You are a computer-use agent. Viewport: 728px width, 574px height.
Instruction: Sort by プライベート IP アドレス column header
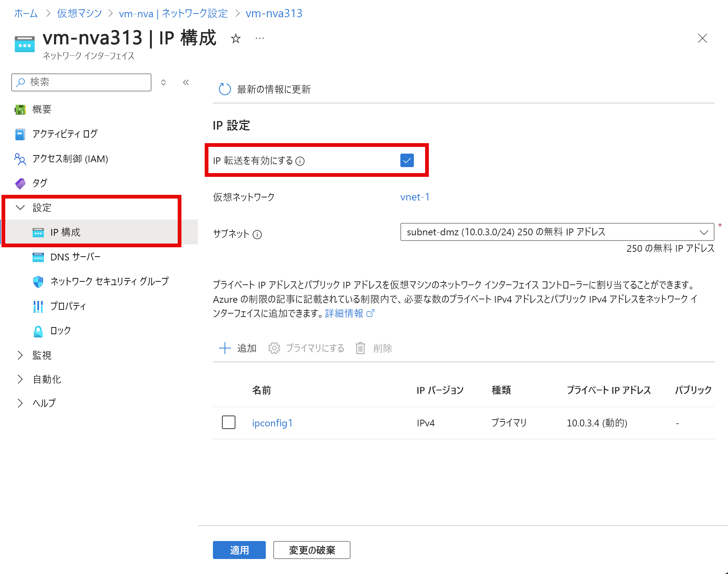pos(609,390)
